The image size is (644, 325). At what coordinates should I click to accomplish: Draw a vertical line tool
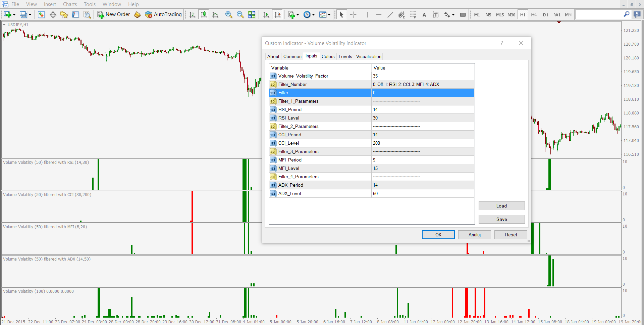coord(367,14)
